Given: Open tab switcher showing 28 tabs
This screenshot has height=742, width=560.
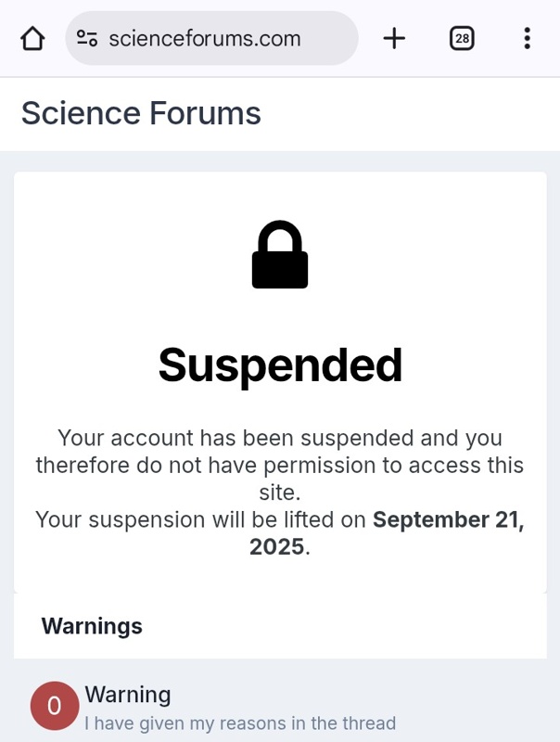Looking at the screenshot, I should point(461,38).
